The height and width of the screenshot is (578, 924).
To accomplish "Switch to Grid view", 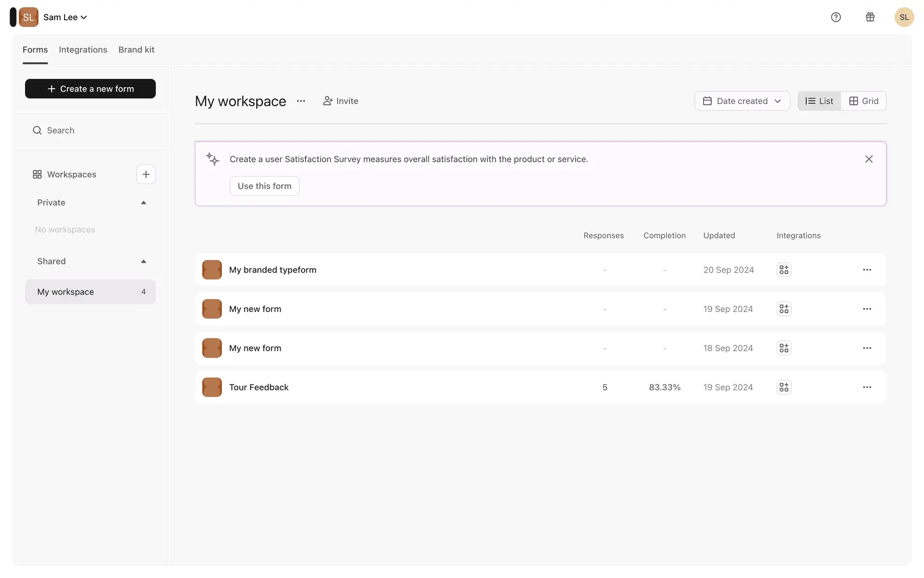I will click(864, 101).
